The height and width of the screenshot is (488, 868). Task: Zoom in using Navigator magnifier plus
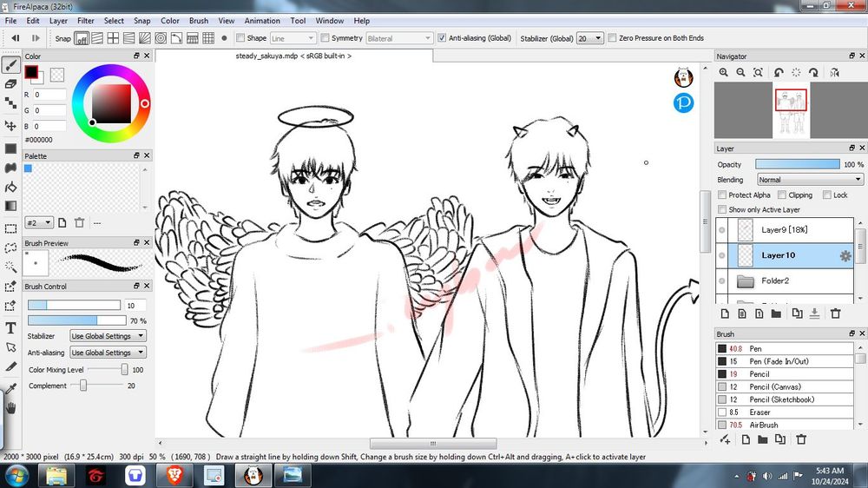[x=724, y=73]
